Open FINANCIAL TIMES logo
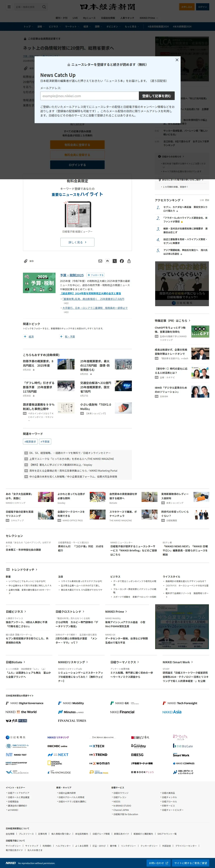Screen dimensions: 215x868 pos(72,721)
